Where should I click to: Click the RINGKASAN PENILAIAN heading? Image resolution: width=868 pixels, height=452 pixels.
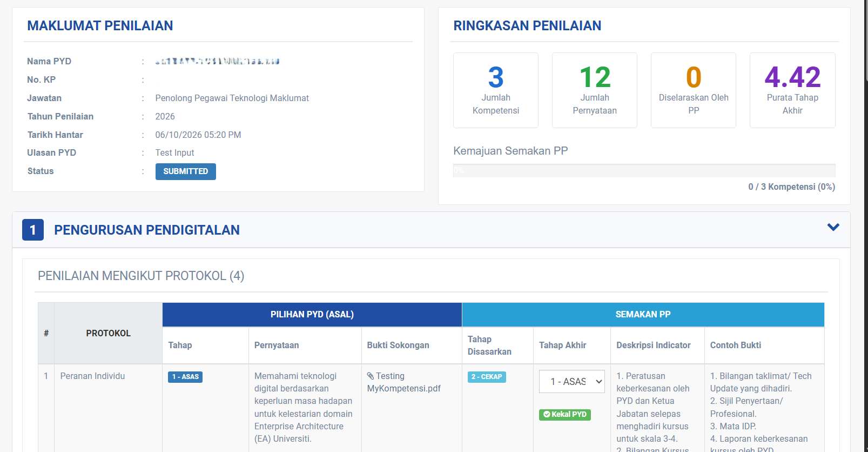coord(527,25)
